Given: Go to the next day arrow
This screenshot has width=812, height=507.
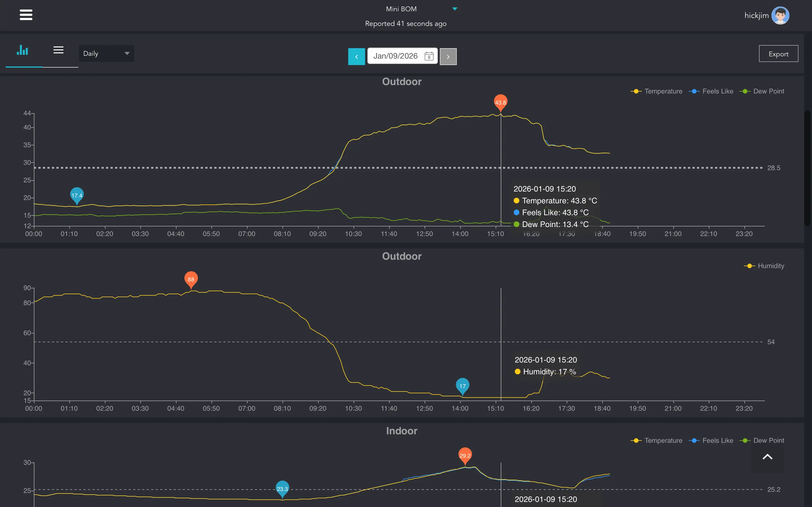Looking at the screenshot, I should point(448,56).
